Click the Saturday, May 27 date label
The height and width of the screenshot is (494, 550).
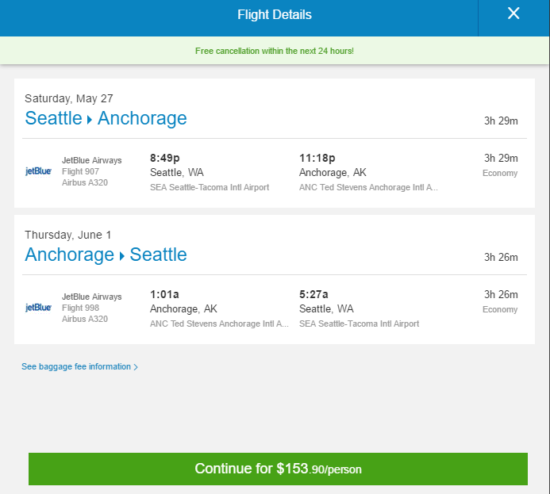click(69, 99)
